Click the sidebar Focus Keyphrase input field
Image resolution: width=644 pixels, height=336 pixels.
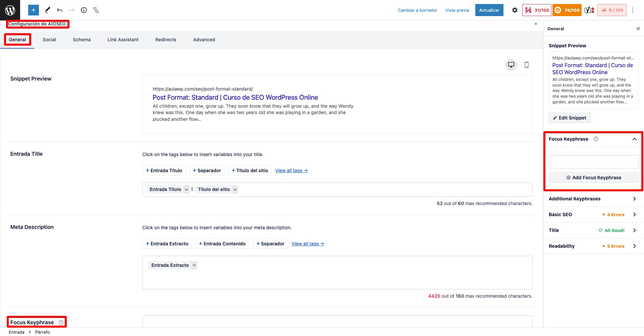point(593,162)
